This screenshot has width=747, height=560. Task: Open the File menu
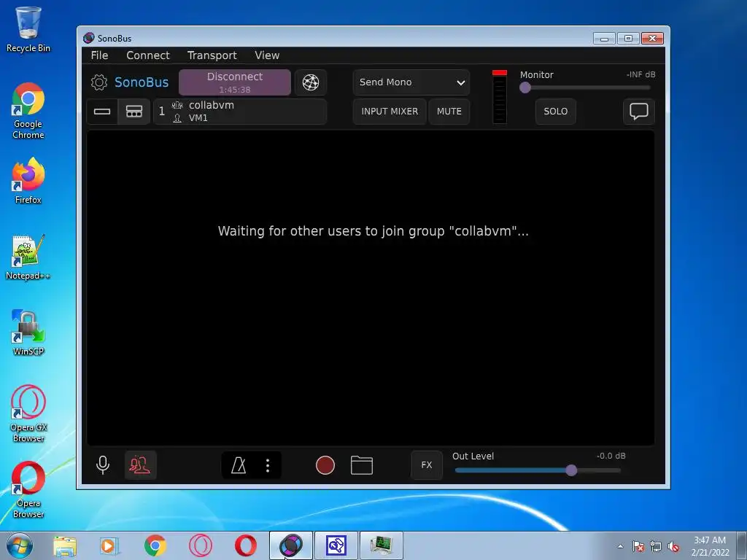[x=99, y=55]
